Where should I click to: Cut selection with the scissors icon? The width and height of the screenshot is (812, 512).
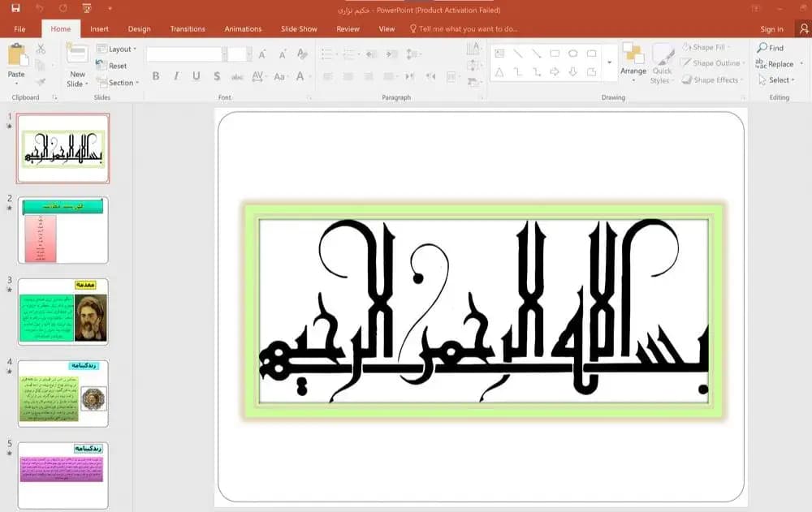tap(41, 49)
